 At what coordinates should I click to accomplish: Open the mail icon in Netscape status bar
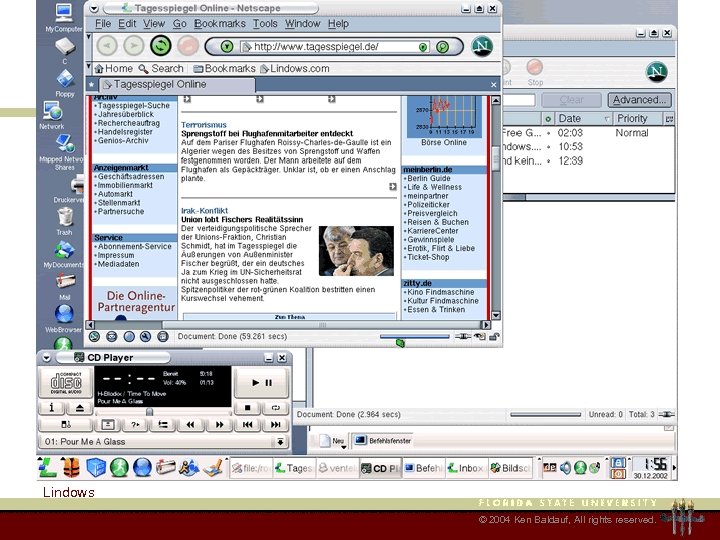pyautogui.click(x=112, y=337)
